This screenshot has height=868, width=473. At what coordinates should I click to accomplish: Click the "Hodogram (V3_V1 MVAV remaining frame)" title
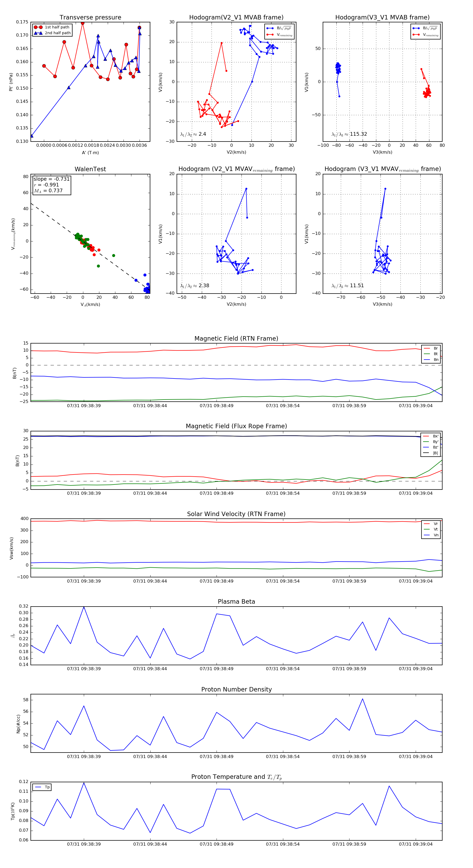(382, 169)
